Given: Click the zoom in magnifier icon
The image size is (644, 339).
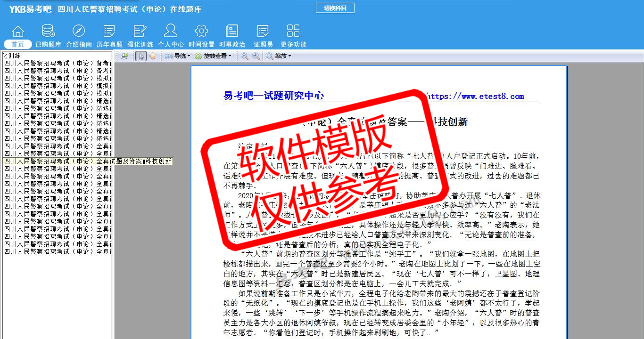Looking at the screenshot, I should coord(256,56).
